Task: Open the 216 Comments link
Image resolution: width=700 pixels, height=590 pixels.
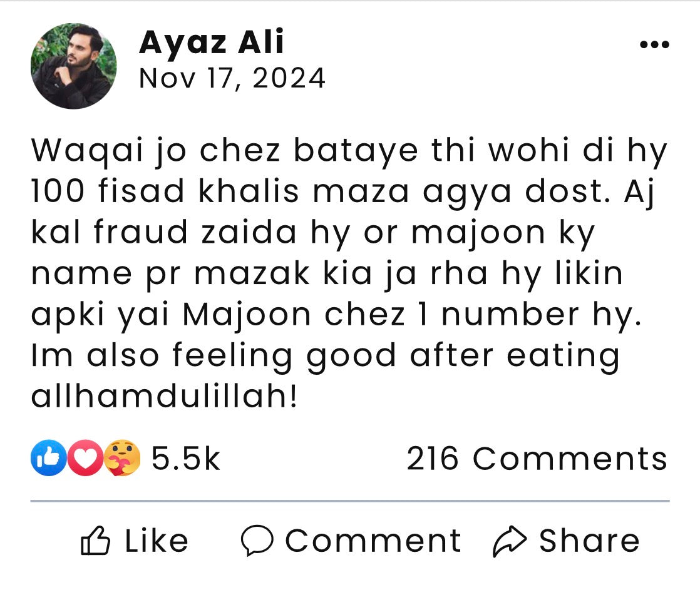Action: [x=537, y=459]
